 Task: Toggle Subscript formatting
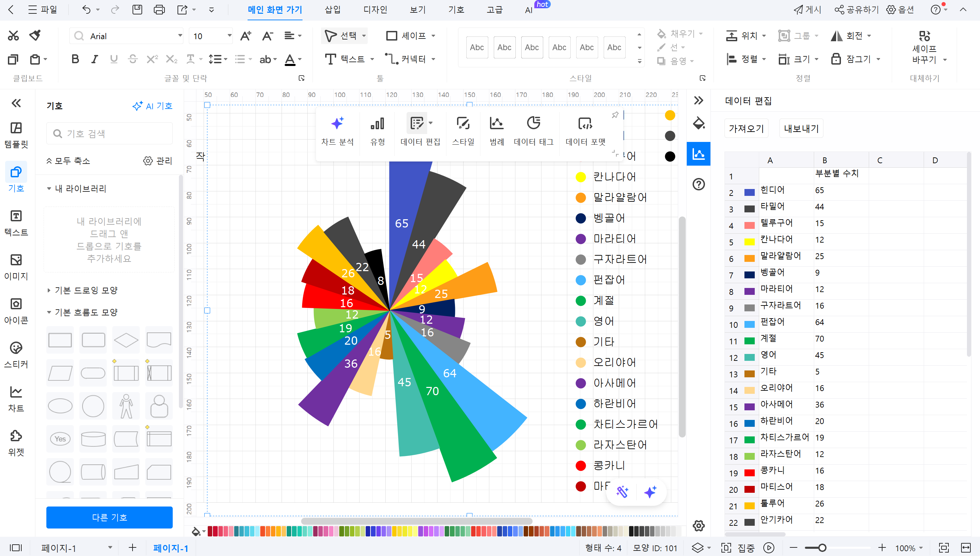pyautogui.click(x=171, y=59)
